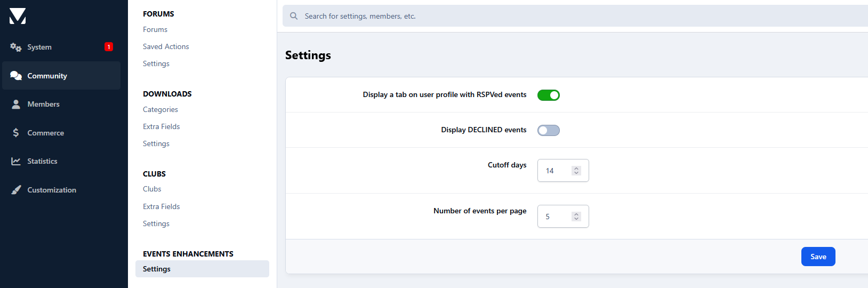The width and height of the screenshot is (868, 288).
Task: Click the search magnifier icon
Action: 294,16
